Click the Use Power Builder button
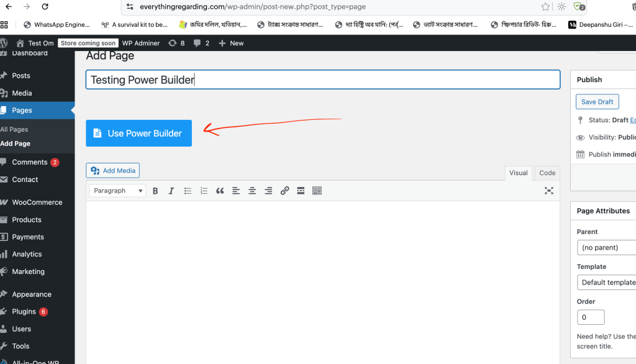636x364 pixels. pos(139,133)
